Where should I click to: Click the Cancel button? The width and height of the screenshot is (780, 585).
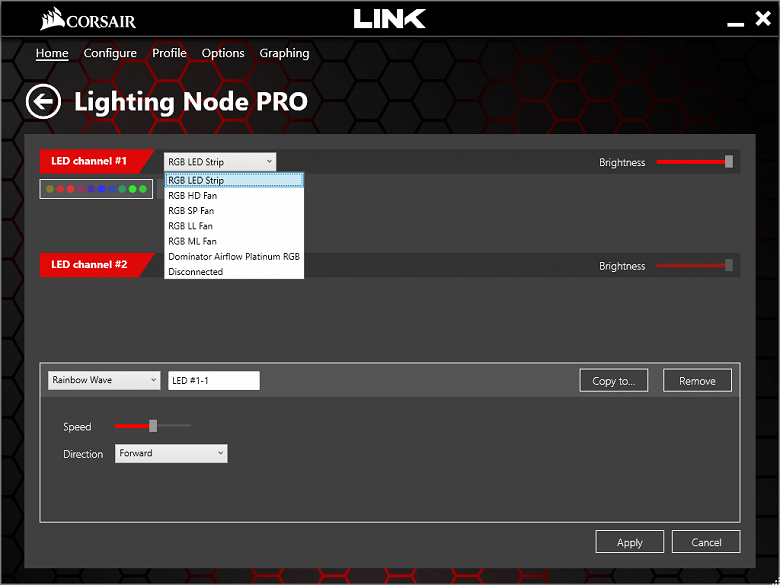pyautogui.click(x=706, y=542)
